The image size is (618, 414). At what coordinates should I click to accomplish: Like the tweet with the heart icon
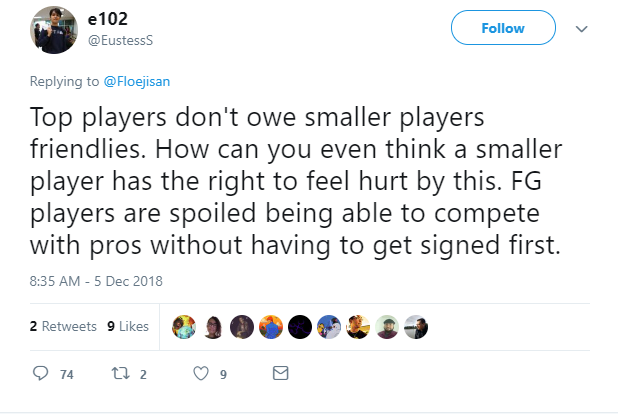201,373
